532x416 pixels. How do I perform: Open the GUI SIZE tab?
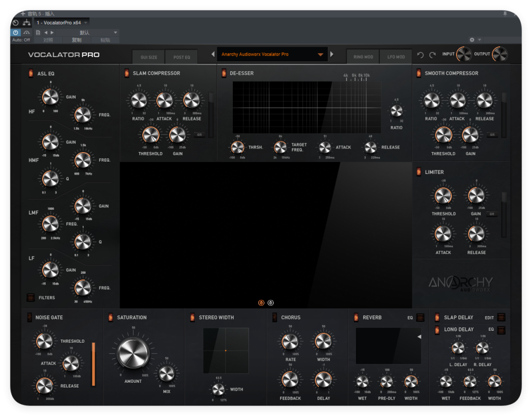(149, 57)
